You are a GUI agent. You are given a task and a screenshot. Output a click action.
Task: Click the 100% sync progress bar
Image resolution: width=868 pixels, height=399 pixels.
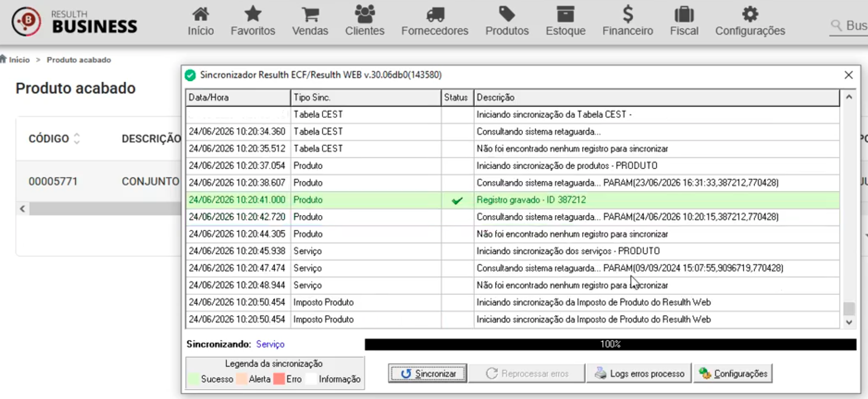point(611,344)
